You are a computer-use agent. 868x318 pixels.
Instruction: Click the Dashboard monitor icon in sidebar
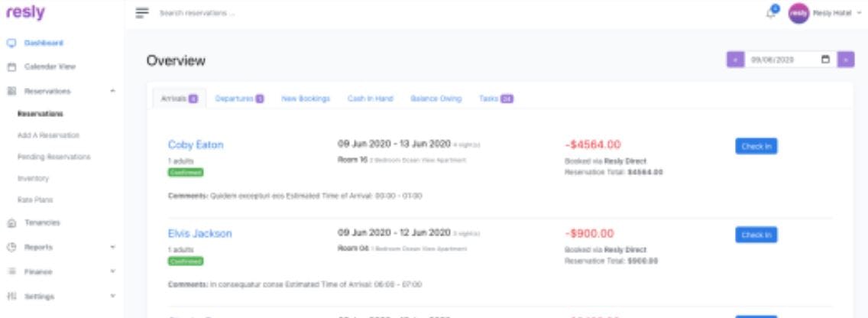click(11, 43)
